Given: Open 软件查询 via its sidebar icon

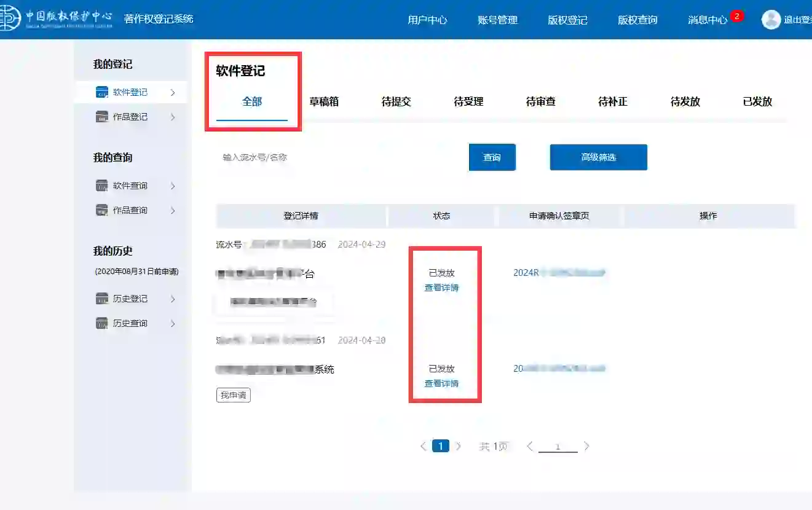Looking at the screenshot, I should click(x=101, y=185).
